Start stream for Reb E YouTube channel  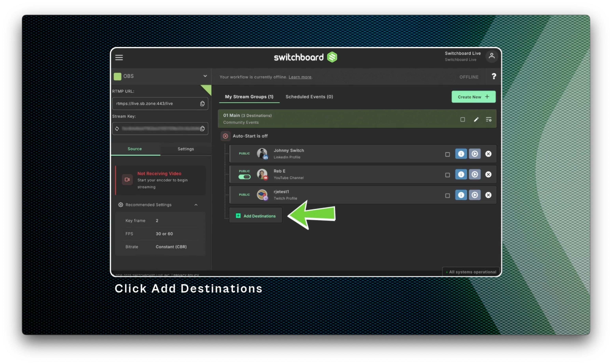tap(474, 174)
